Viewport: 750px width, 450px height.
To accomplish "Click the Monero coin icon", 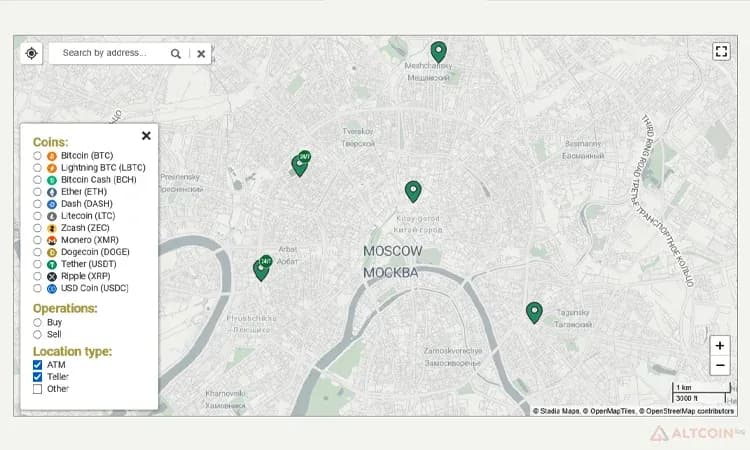I will [x=52, y=240].
